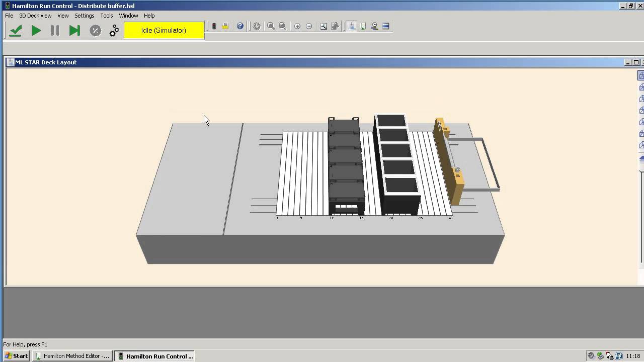Viewport: 644px width, 362px height.
Task: Click the magnifier icon beside the hand tool
Action: coord(271,26)
